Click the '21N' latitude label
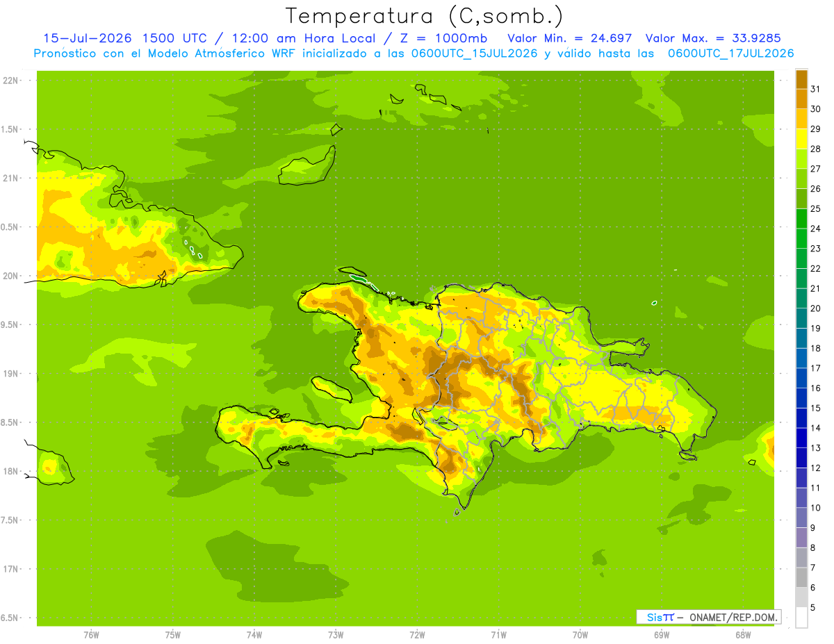This screenshot has height=644, width=834. [x=11, y=178]
